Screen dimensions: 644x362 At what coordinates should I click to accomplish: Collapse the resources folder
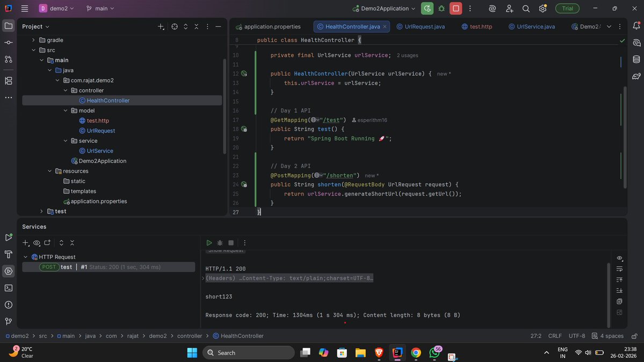pyautogui.click(x=49, y=171)
